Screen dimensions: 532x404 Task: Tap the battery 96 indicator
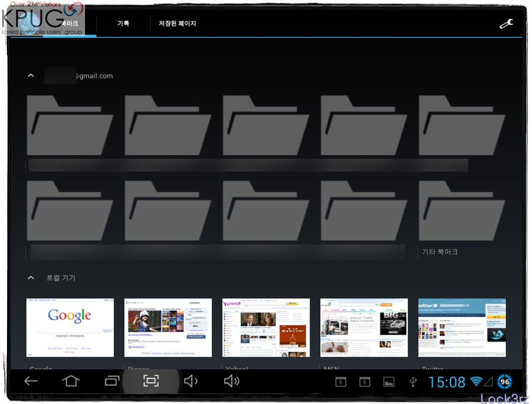[x=504, y=382]
